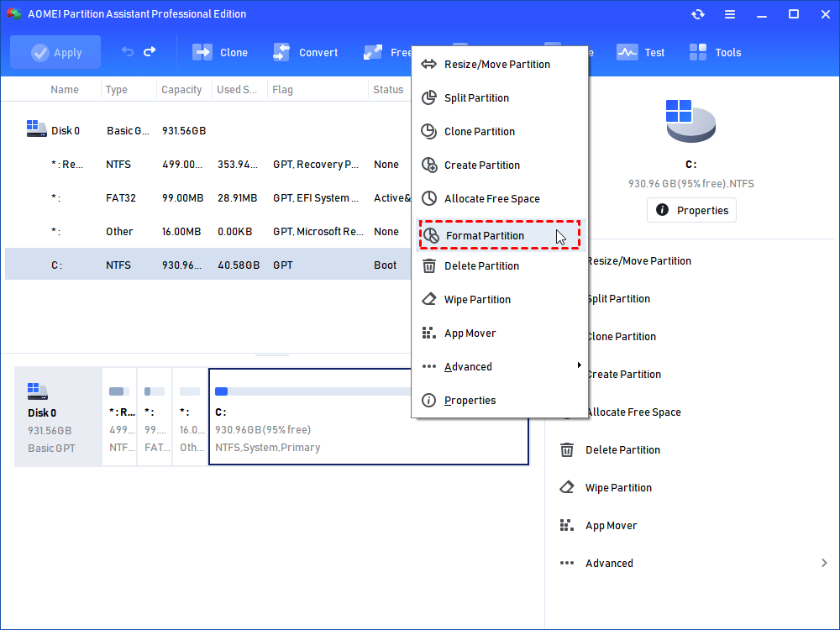Select Split Partition from context menu
Screen dimensions: 840x630
click(476, 98)
